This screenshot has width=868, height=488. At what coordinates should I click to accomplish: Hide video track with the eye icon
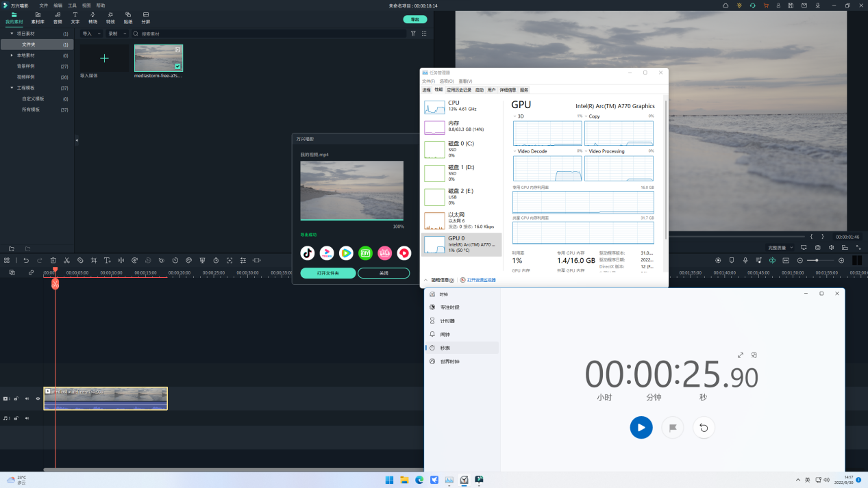(x=38, y=398)
